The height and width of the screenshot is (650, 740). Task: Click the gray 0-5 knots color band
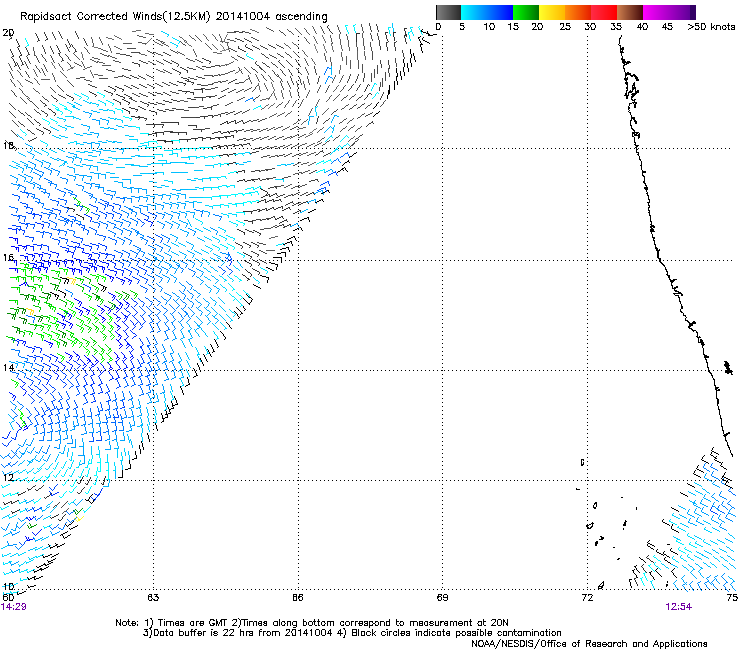point(448,12)
